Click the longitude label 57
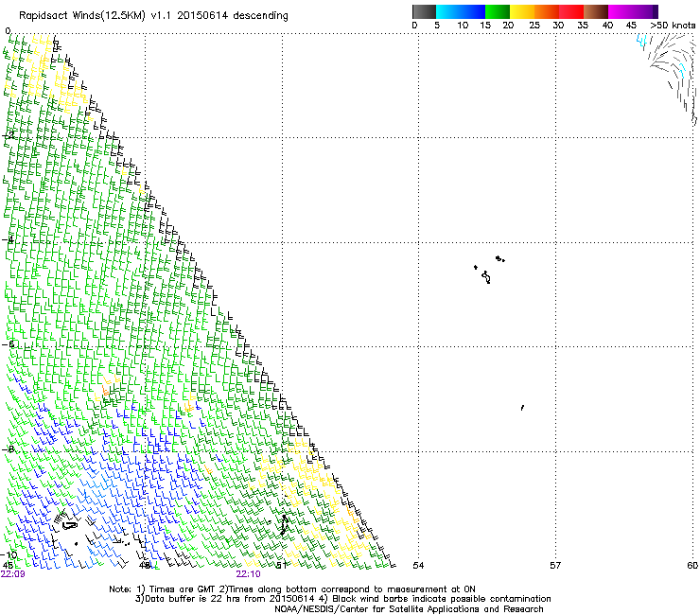 point(555,566)
